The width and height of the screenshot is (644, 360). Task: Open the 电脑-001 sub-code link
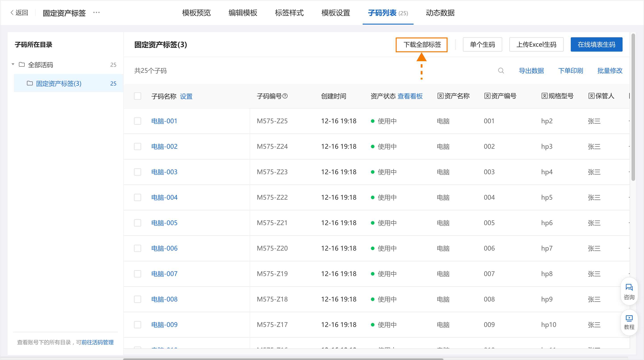click(x=164, y=121)
